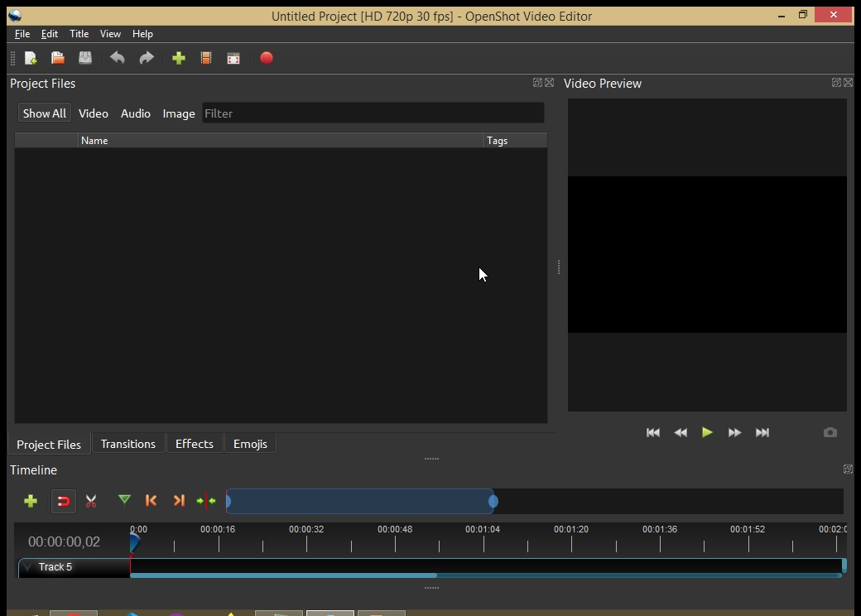
Task: Add a marker with the green triangle icon
Action: (x=124, y=499)
